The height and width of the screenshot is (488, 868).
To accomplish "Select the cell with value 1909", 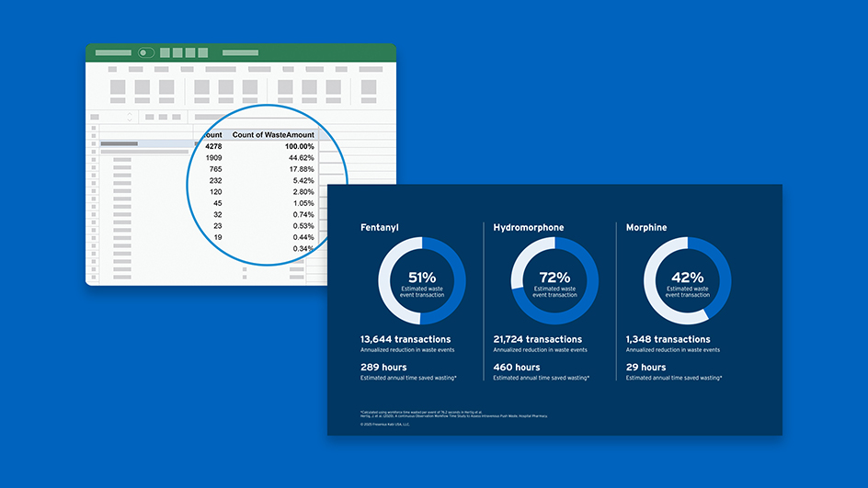I will coord(212,158).
